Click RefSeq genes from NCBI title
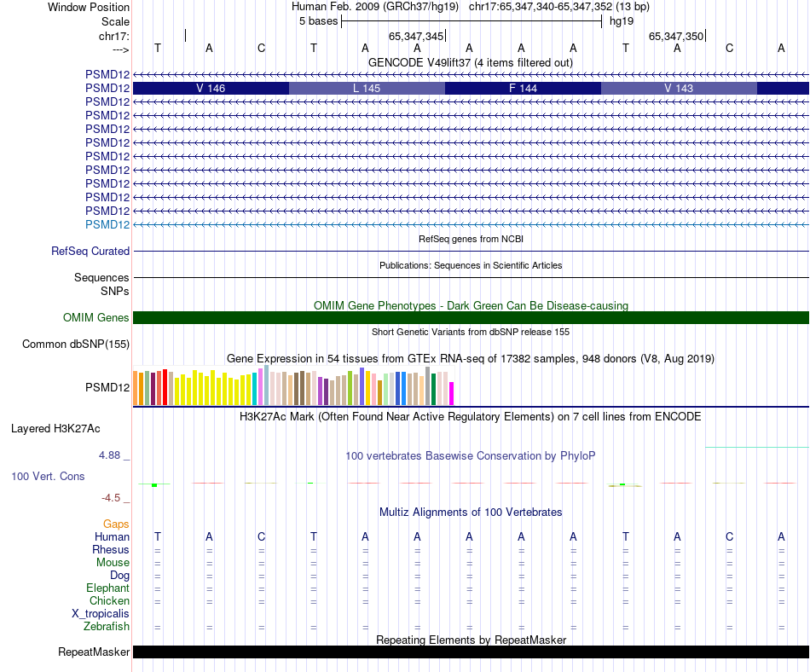This screenshot has height=672, width=810. (x=472, y=239)
